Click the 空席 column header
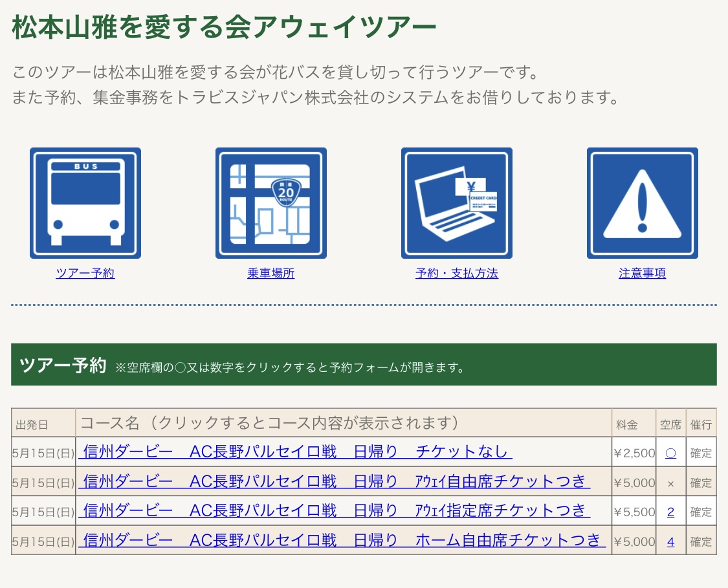Screen dimensions: 728x588 (670, 424)
